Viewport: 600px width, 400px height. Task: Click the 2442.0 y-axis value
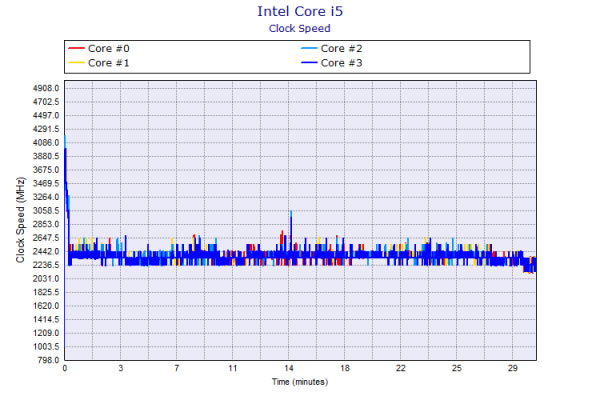[x=46, y=251]
